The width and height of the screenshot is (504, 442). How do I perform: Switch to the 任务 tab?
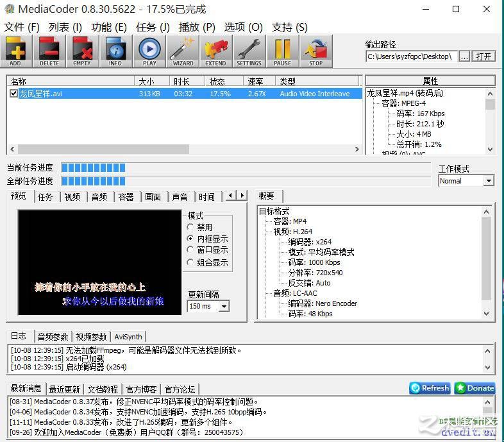[45, 197]
